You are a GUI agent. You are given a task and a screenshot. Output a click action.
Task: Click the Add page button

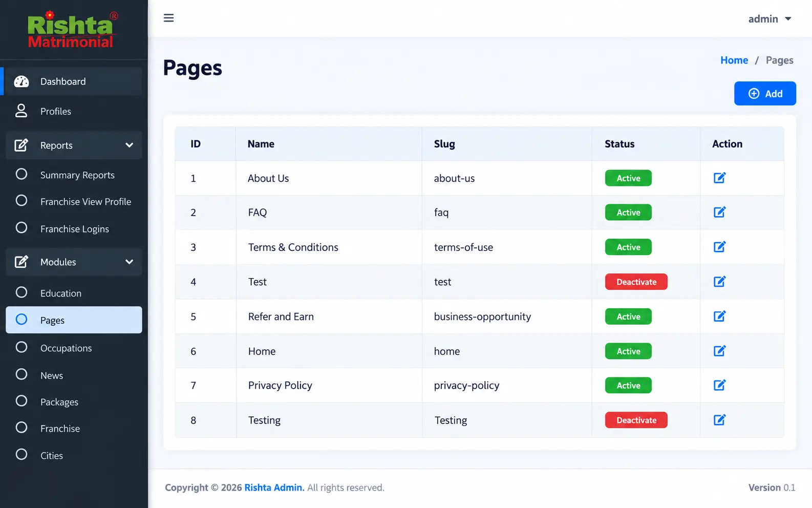(765, 94)
